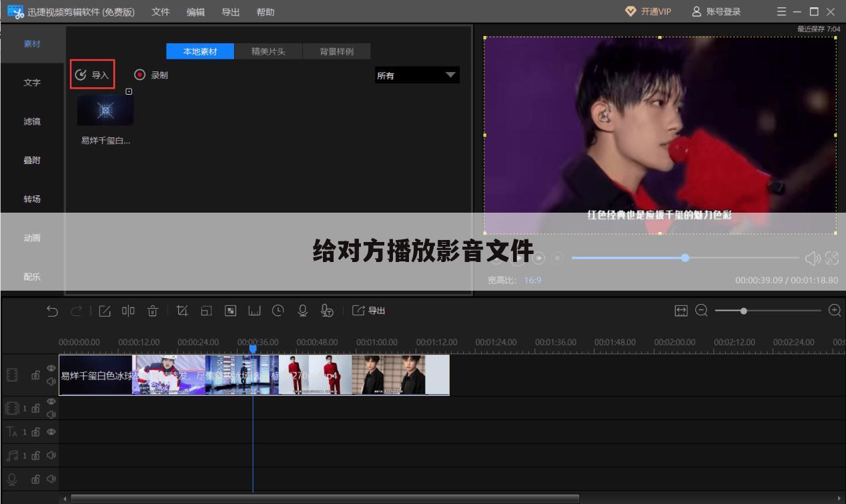This screenshot has height=504, width=846.
Task: Lock the main video track
Action: (x=35, y=375)
